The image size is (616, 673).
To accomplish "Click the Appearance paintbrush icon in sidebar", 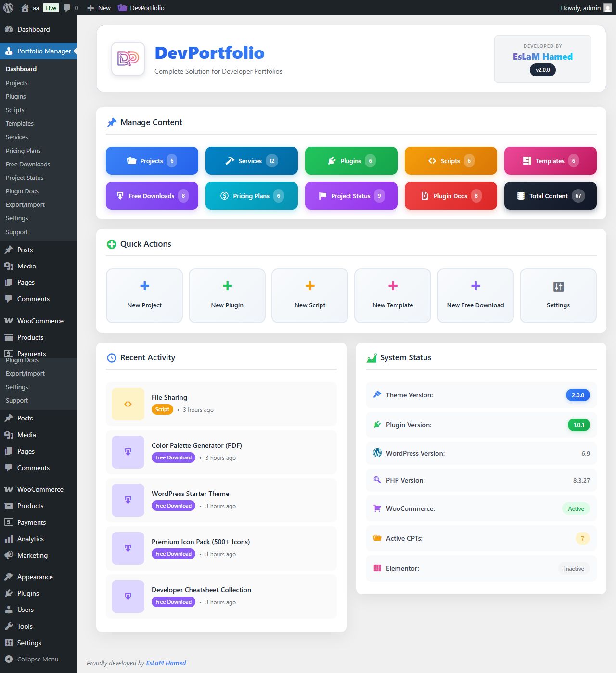I will point(9,577).
